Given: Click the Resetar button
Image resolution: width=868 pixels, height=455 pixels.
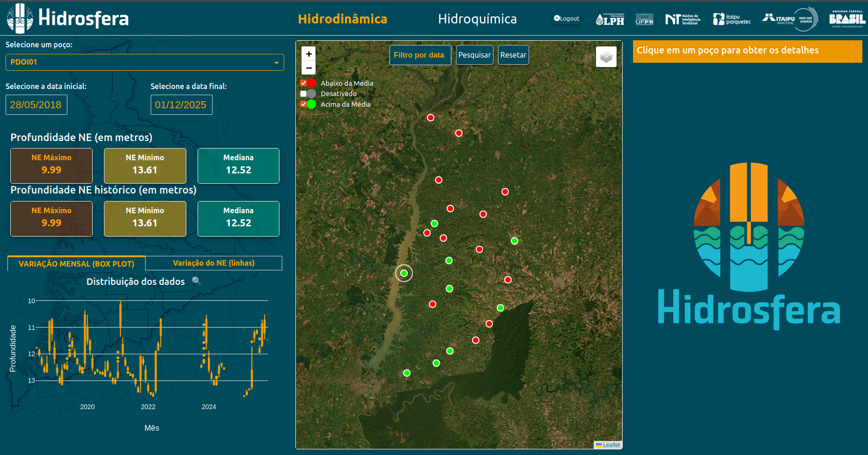Looking at the screenshot, I should coord(513,55).
